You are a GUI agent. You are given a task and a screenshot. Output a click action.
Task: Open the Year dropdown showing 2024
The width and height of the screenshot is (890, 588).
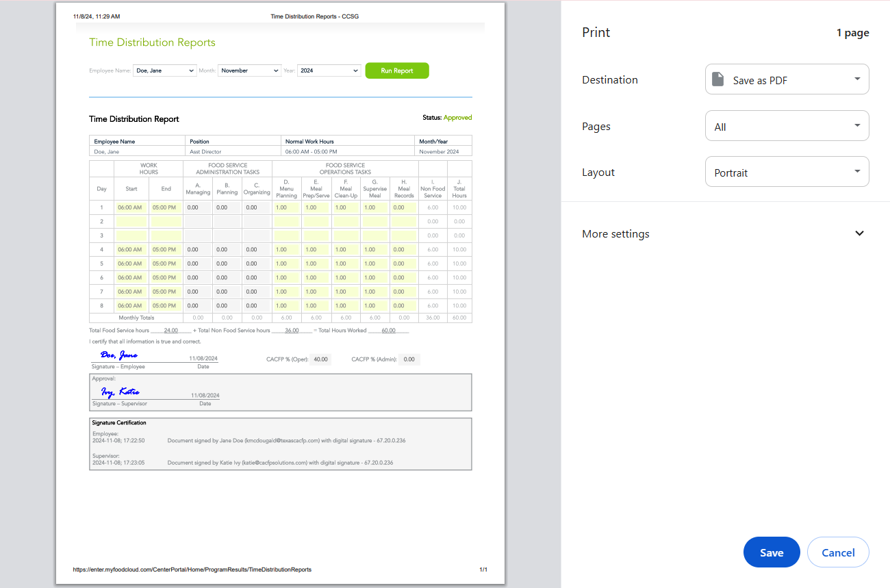329,71
